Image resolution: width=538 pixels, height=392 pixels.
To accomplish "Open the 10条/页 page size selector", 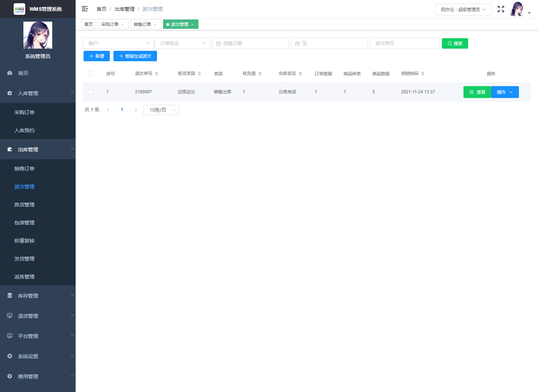I will (161, 110).
